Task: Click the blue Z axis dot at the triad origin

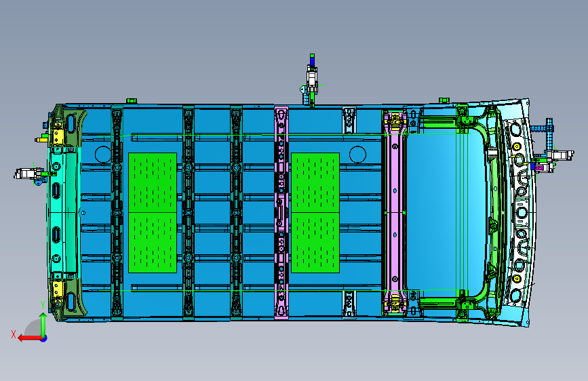Action: 44,338
